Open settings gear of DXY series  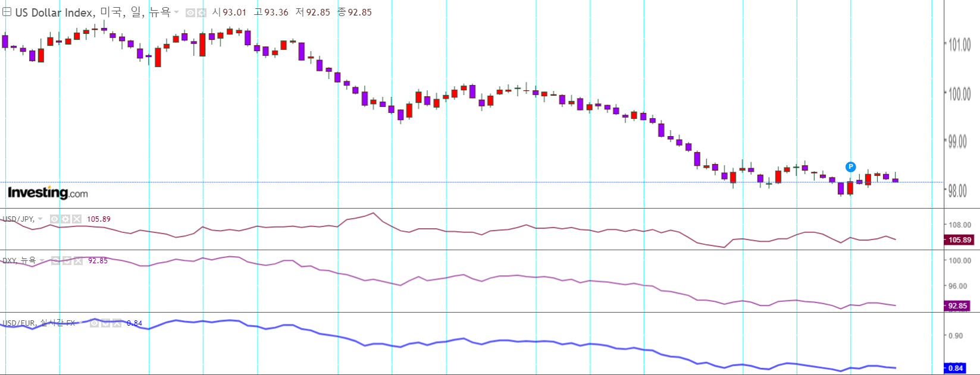[67, 260]
